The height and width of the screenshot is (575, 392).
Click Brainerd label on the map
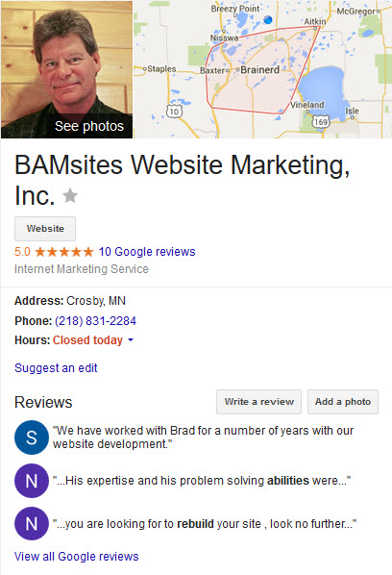(x=259, y=69)
